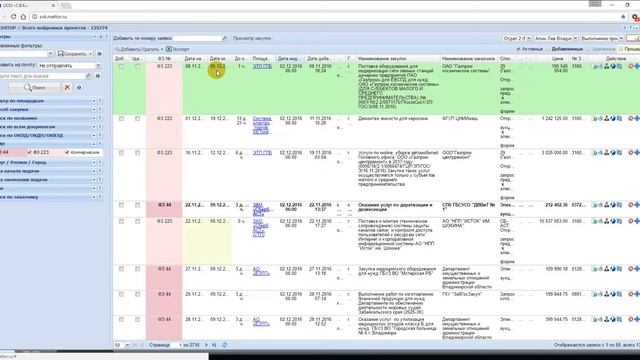The height and width of the screenshot is (360, 640).
Task: Jump to the last page of results
Action: [x=214, y=345]
